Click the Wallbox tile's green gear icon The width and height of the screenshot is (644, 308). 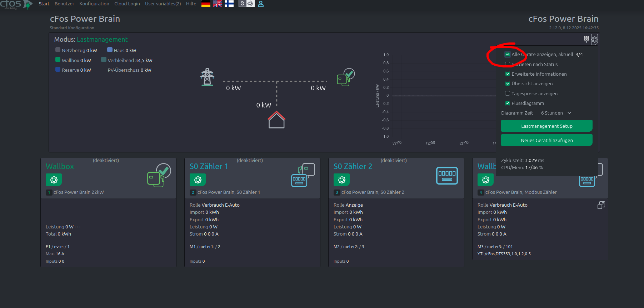coord(54,180)
